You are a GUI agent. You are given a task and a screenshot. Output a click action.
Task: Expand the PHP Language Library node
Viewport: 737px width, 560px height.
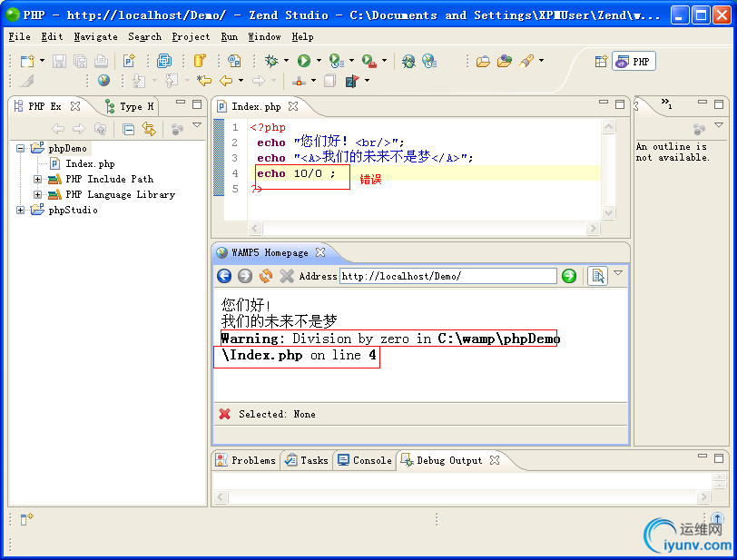pyautogui.click(x=37, y=194)
